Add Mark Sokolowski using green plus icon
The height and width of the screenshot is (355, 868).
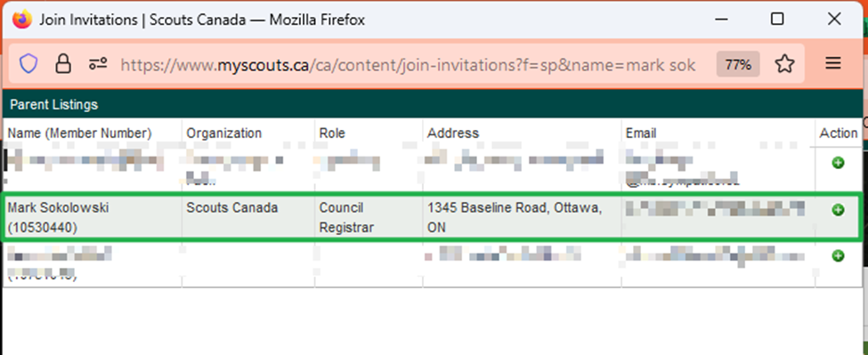(x=838, y=210)
